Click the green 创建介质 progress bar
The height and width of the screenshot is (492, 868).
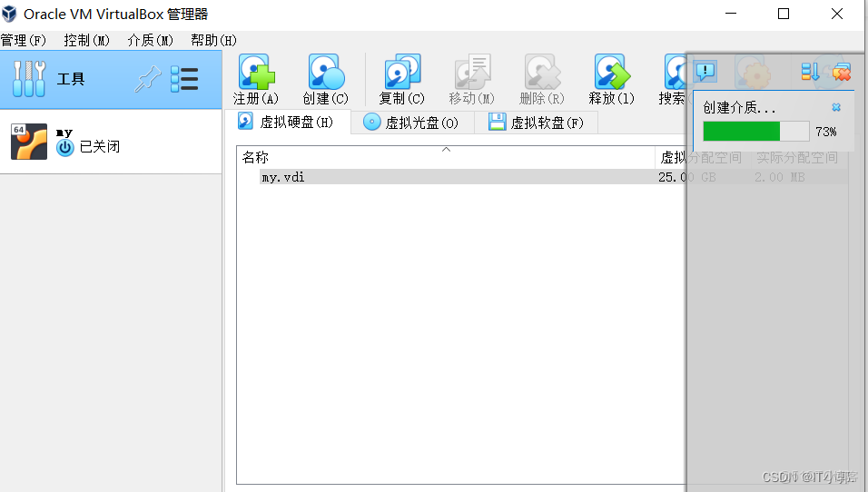755,132
